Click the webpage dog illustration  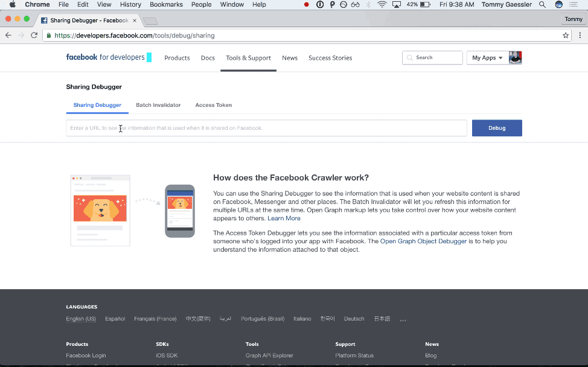100,210
